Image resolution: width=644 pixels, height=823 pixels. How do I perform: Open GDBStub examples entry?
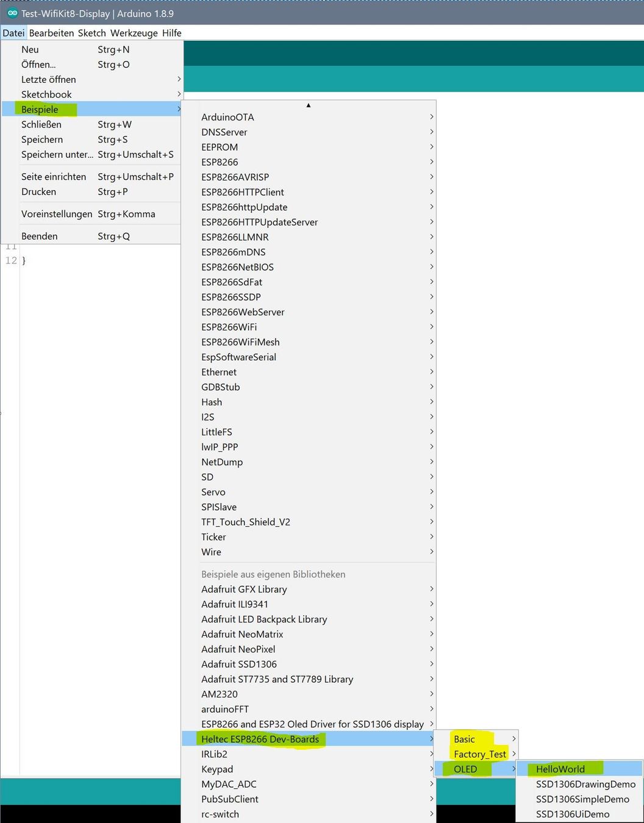coord(309,387)
